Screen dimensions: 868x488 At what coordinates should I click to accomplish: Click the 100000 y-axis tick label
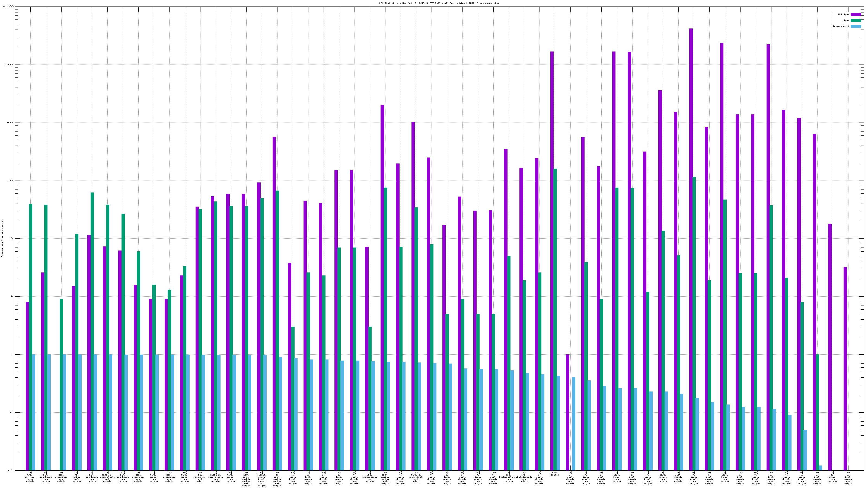click(9, 65)
